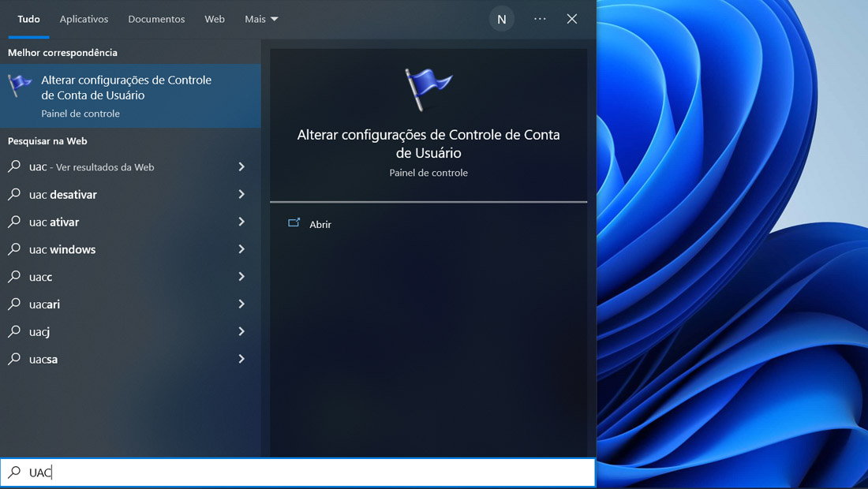Expand the 'uac windows' suggestion chevron
Image resolution: width=868 pixels, height=489 pixels.
[x=241, y=249]
